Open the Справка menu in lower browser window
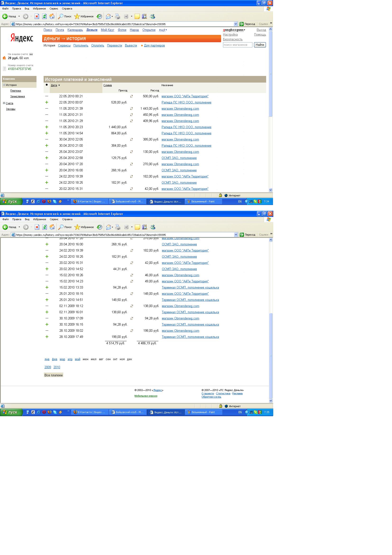Screen dimensions: 392x555 (67, 219)
